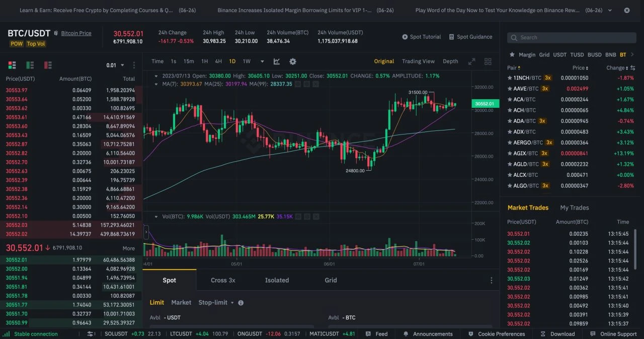Viewport: 644px width, 339px height.
Task: Sort pairs list by Price
Action: 581,68
